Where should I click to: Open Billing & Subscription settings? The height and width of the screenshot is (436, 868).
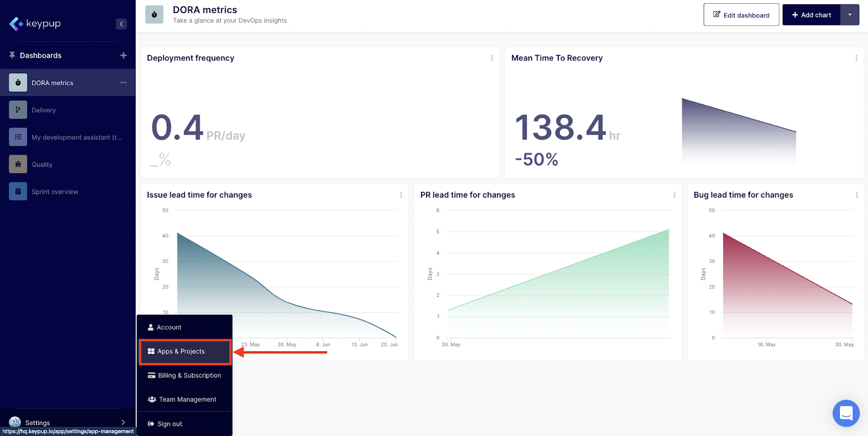(189, 375)
